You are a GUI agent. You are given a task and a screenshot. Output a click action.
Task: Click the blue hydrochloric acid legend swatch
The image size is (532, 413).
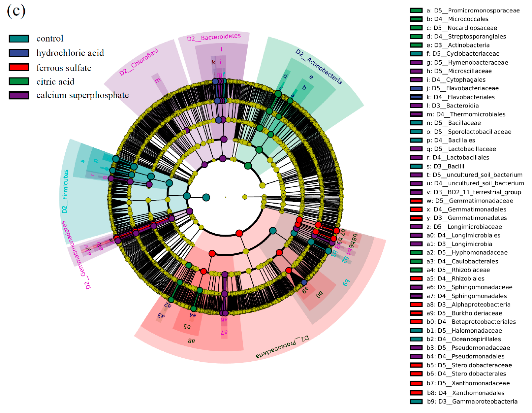[19, 53]
